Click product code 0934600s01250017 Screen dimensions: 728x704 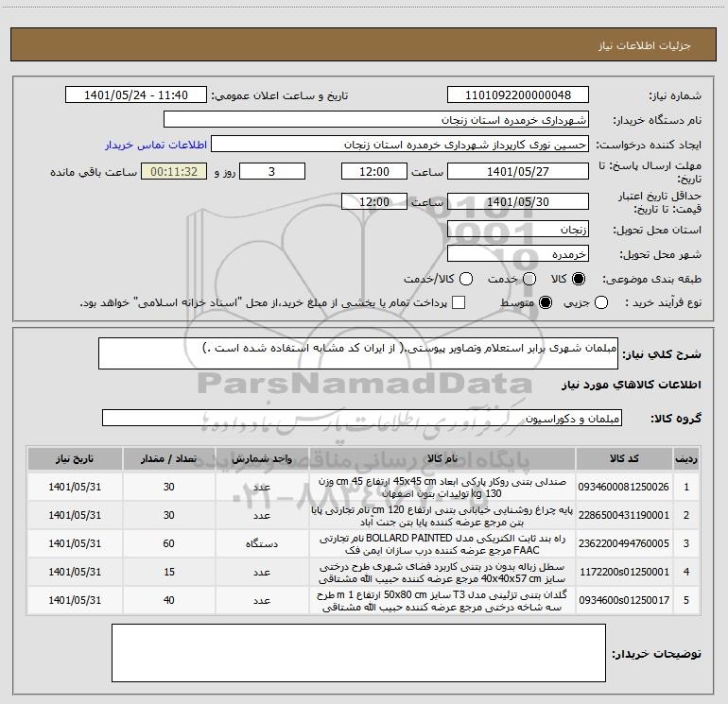click(624, 600)
